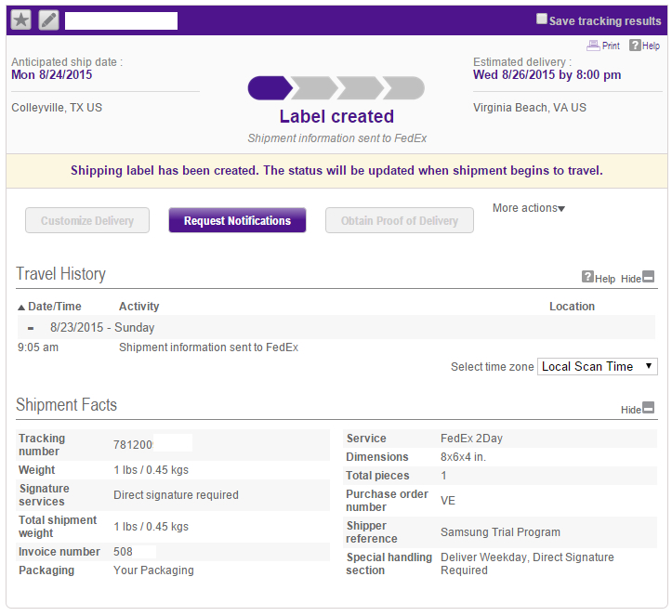The image size is (672, 616).
Task: Click the star favorite icon
Action: point(21,20)
